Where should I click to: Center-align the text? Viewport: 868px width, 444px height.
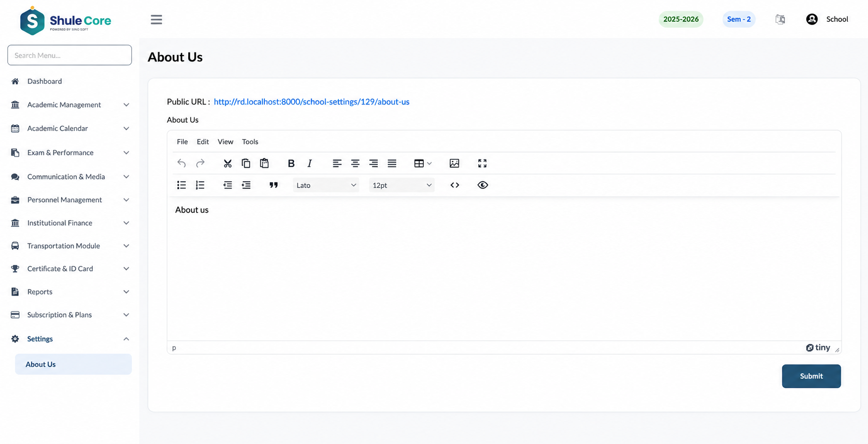356,163
